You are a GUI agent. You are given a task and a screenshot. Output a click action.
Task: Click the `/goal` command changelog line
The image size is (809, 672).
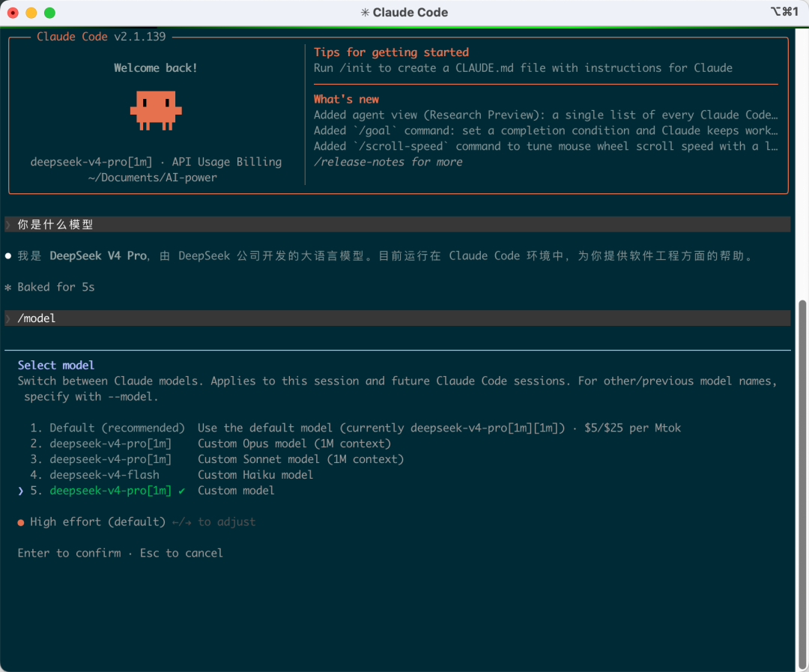[x=546, y=130]
